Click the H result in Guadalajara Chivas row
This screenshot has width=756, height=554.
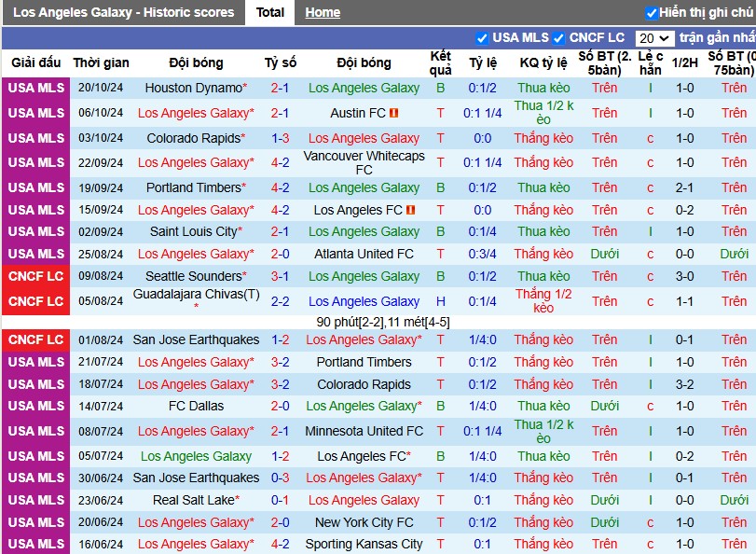pos(440,301)
